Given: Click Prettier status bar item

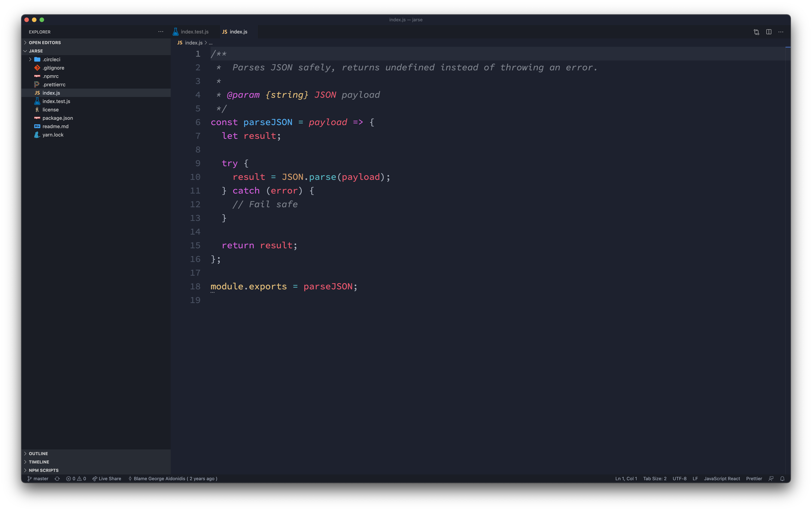Looking at the screenshot, I should pos(754,479).
